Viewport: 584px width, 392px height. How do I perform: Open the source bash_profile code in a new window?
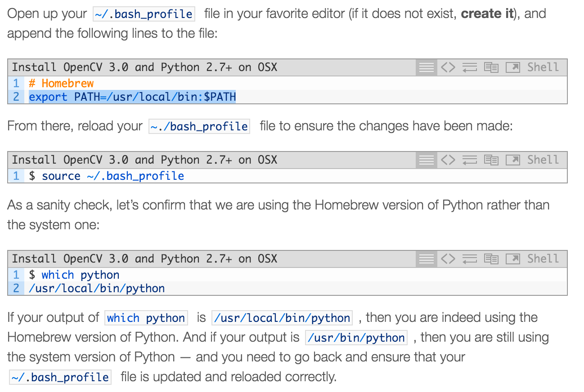pos(513,160)
